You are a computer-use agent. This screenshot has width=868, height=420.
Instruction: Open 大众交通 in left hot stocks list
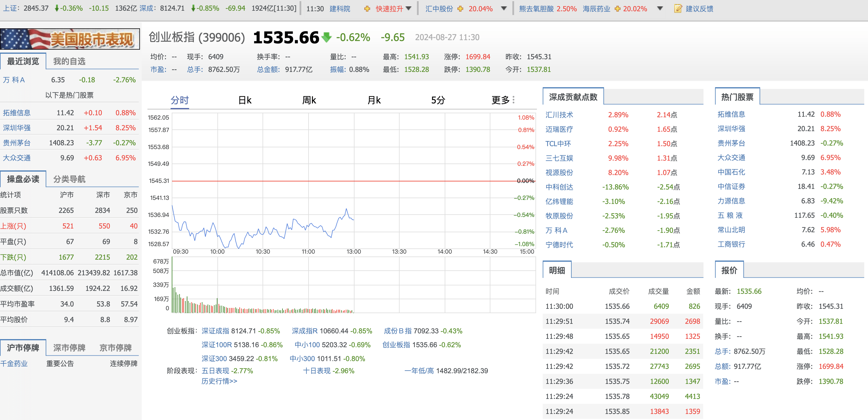tap(16, 158)
